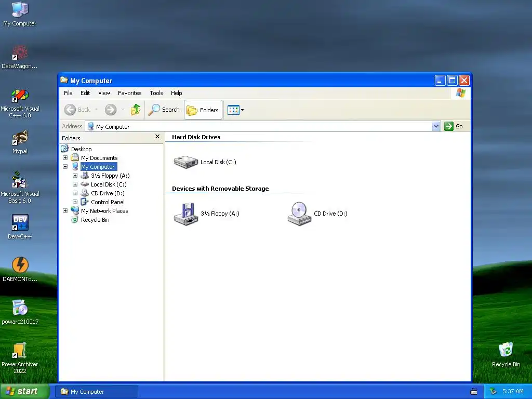
Task: Click the Back navigation button
Action: tap(77, 110)
